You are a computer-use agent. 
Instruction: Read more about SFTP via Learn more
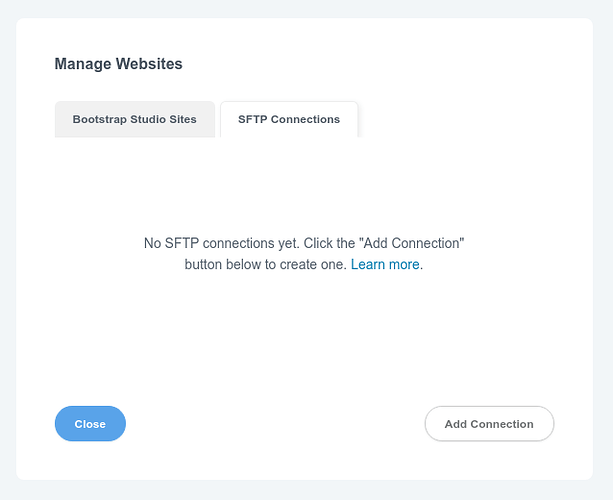click(x=385, y=265)
